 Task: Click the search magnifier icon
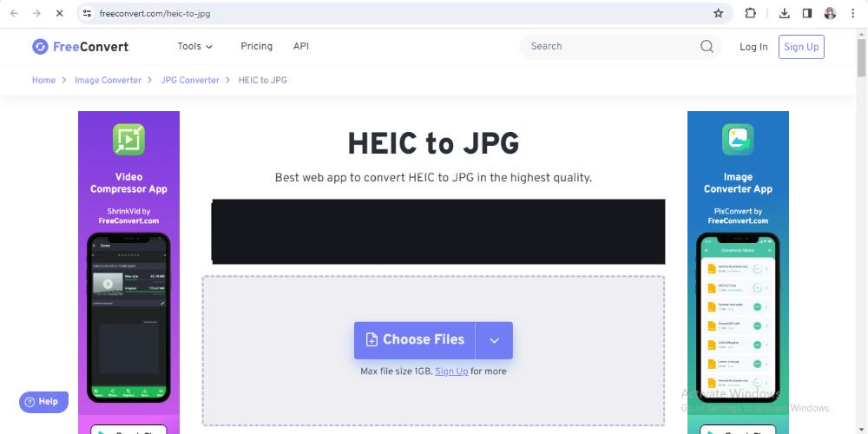coord(707,47)
